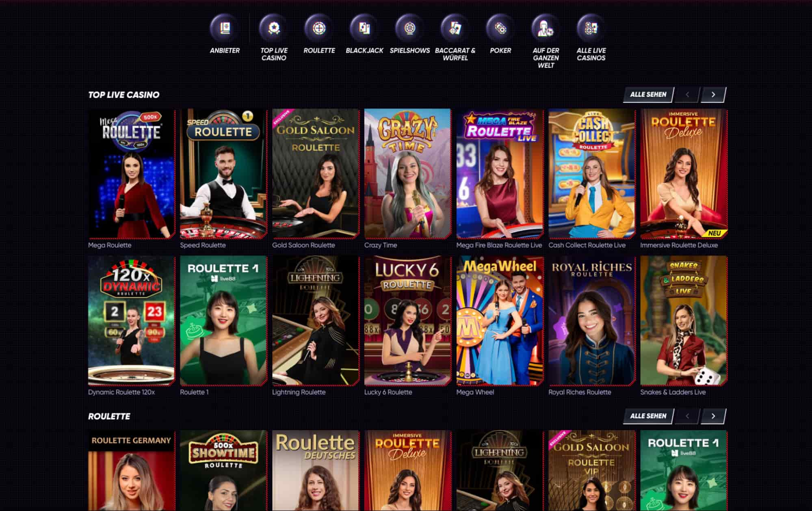Go to next Top Live Casino games
This screenshot has height=511, width=812.
click(713, 94)
